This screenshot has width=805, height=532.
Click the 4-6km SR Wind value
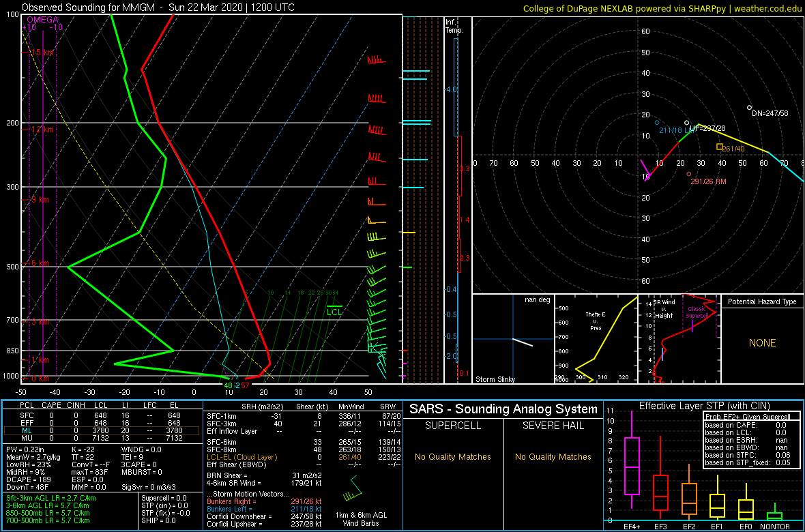pyautogui.click(x=265, y=483)
